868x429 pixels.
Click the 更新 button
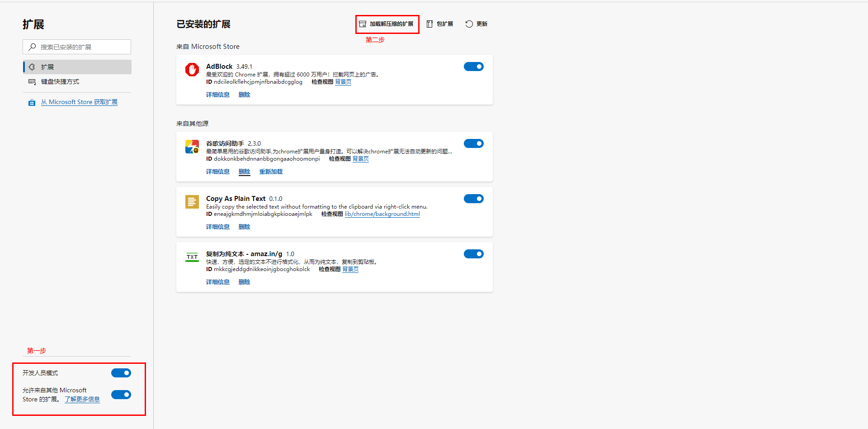[x=476, y=24]
